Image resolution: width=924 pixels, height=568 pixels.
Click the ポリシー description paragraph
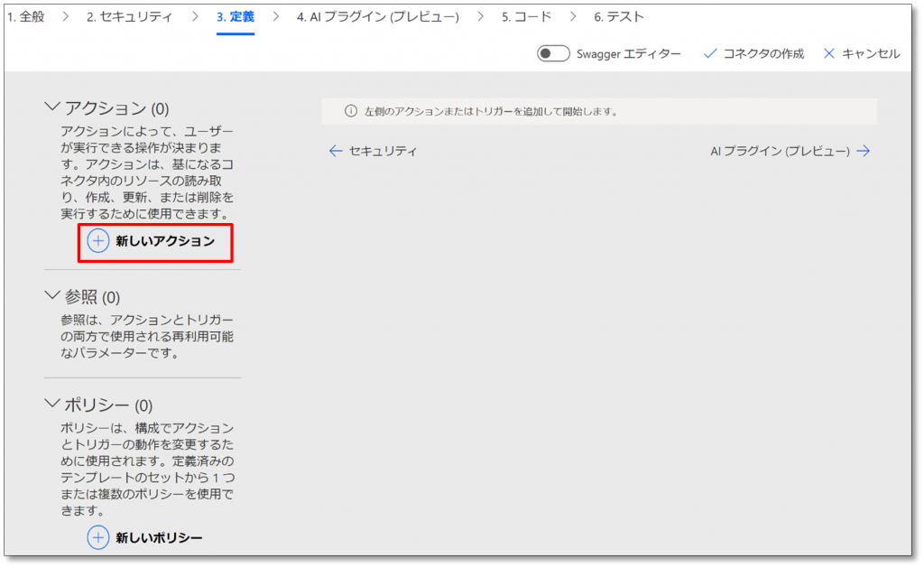tap(147, 469)
